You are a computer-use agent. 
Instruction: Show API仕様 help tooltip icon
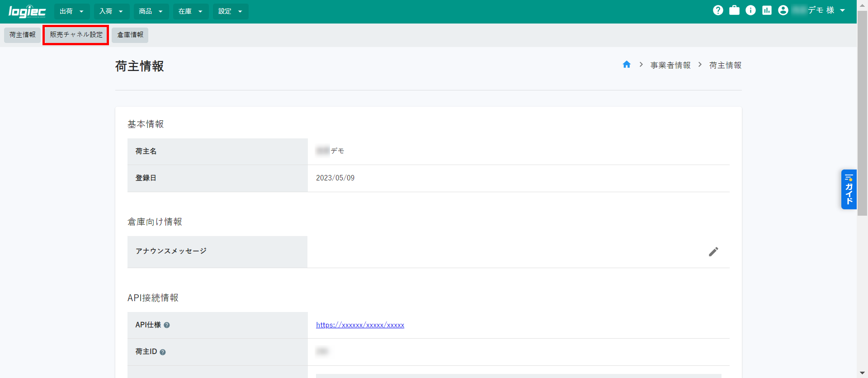point(167,325)
